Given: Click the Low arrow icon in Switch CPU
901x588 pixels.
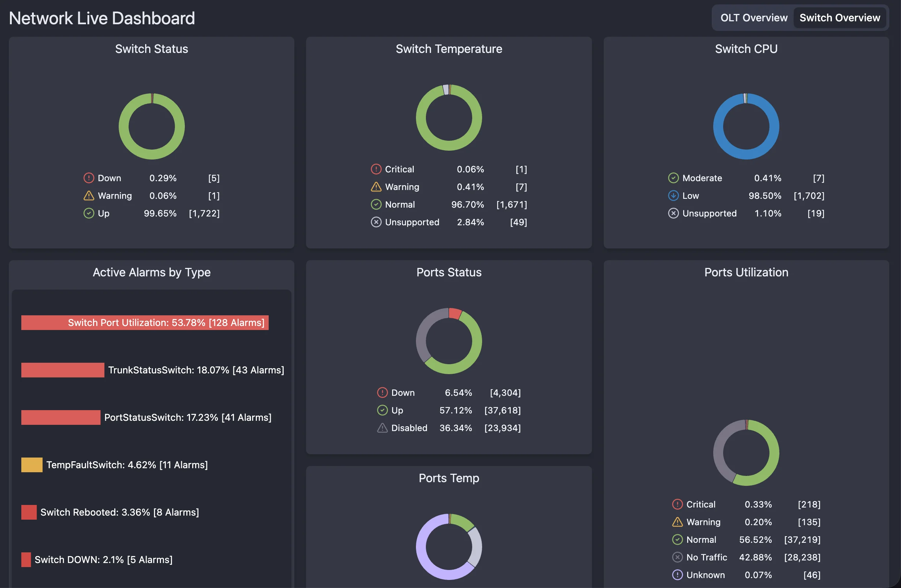Looking at the screenshot, I should pyautogui.click(x=674, y=196).
